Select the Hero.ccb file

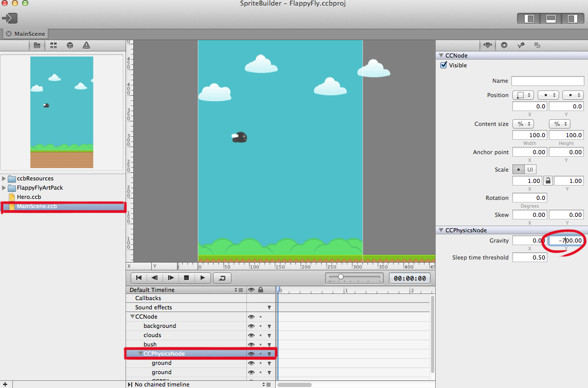point(29,197)
